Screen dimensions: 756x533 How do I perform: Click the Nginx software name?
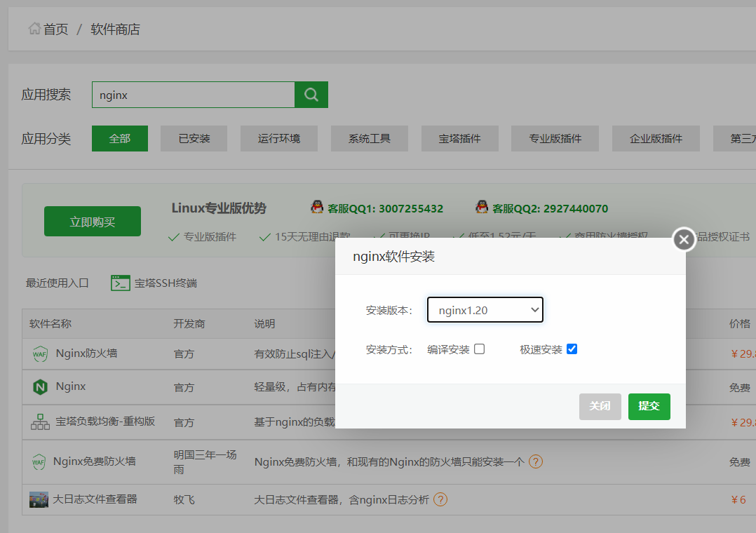70,386
